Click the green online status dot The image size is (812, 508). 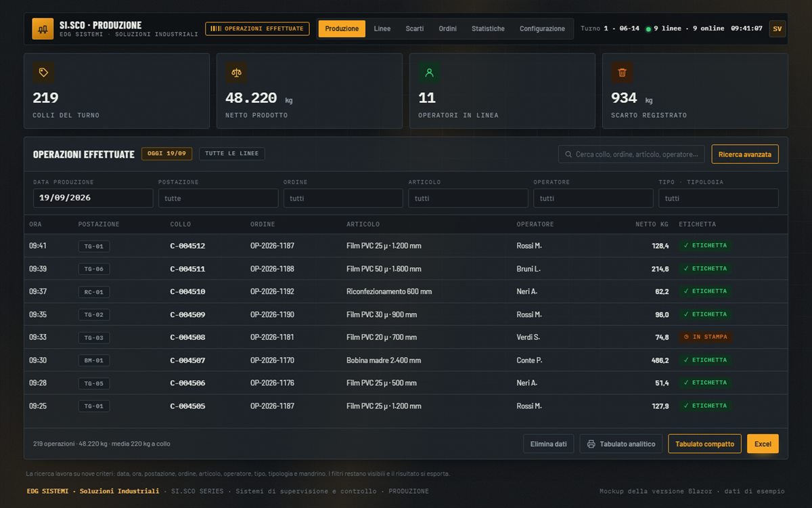[x=648, y=29]
